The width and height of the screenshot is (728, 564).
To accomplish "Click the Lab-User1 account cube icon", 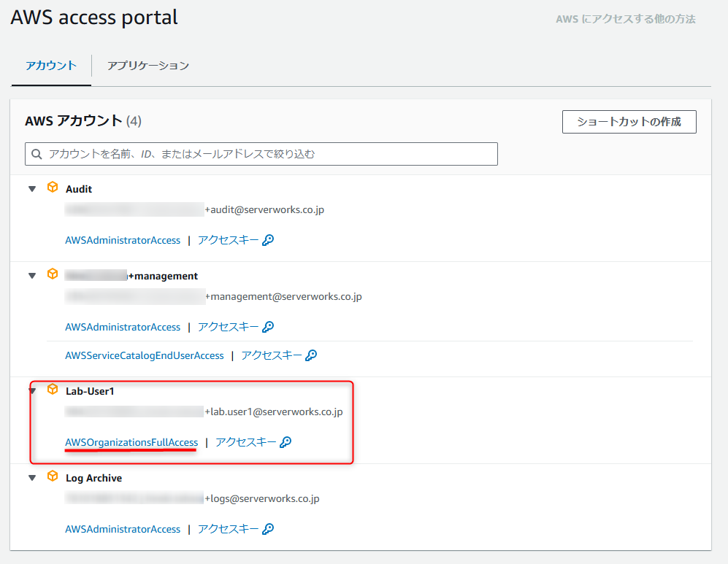I will pyautogui.click(x=53, y=389).
